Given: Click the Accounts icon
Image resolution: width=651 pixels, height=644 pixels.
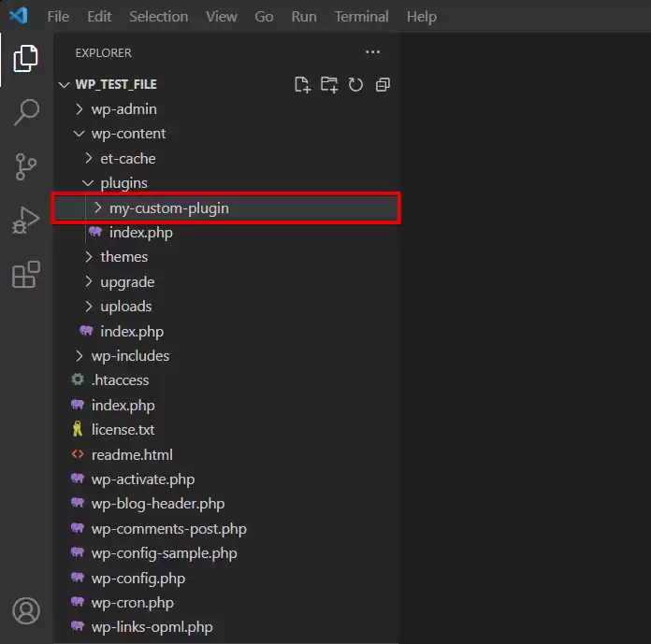Looking at the screenshot, I should 25,610.
